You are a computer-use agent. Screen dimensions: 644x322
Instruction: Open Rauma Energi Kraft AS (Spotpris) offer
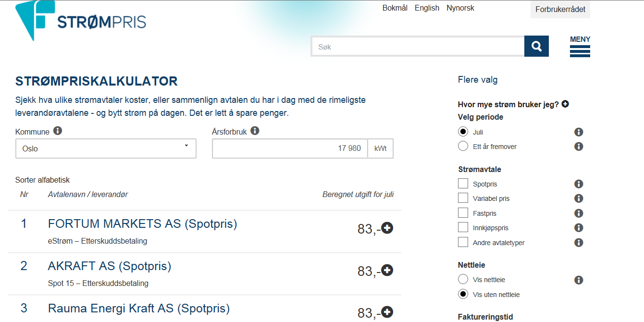click(139, 308)
